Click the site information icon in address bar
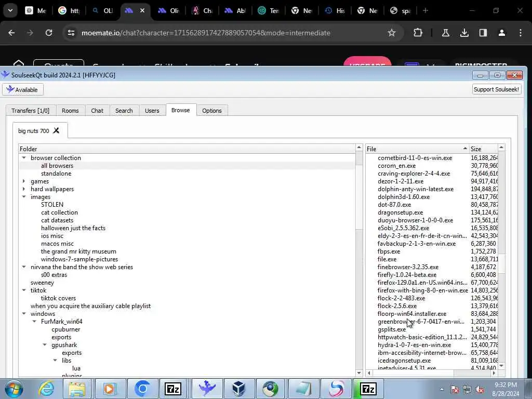The height and width of the screenshot is (399, 532). tap(71, 33)
